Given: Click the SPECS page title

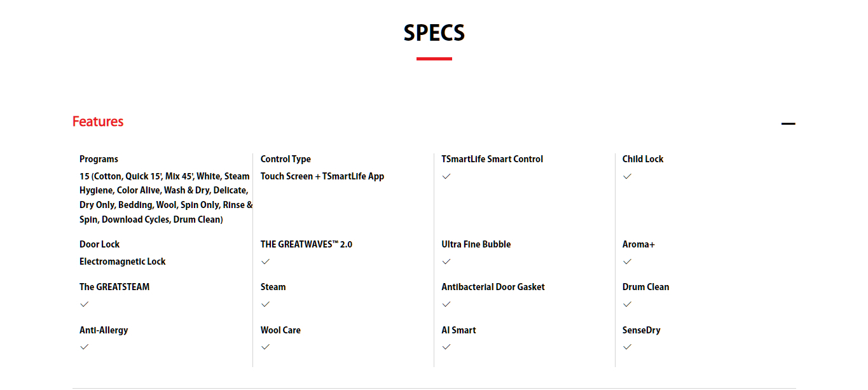Looking at the screenshot, I should coord(434,33).
